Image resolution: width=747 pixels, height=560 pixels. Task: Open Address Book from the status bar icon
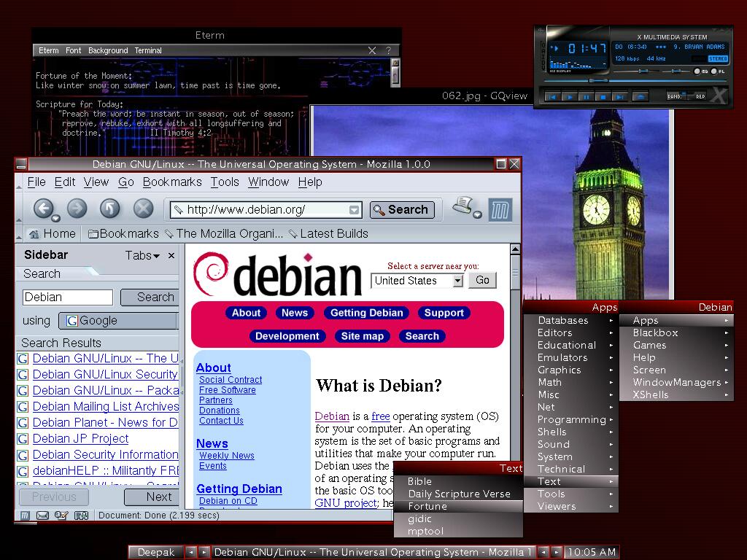click(81, 516)
